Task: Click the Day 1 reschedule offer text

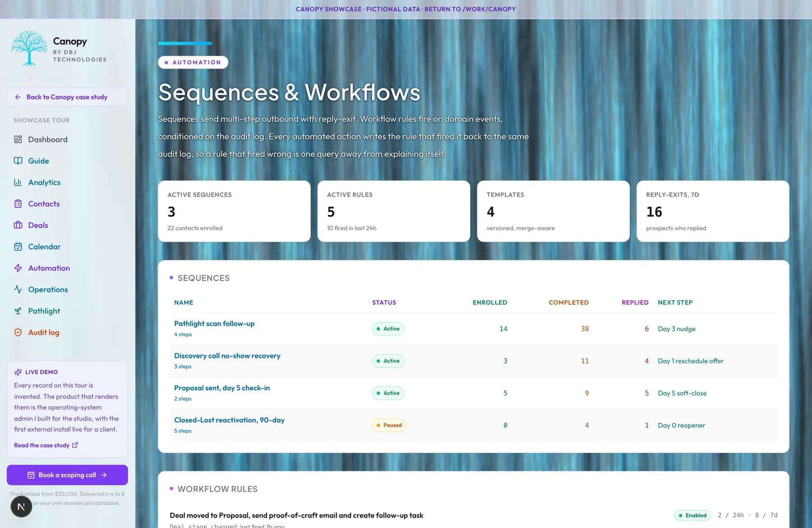Action: [690, 361]
